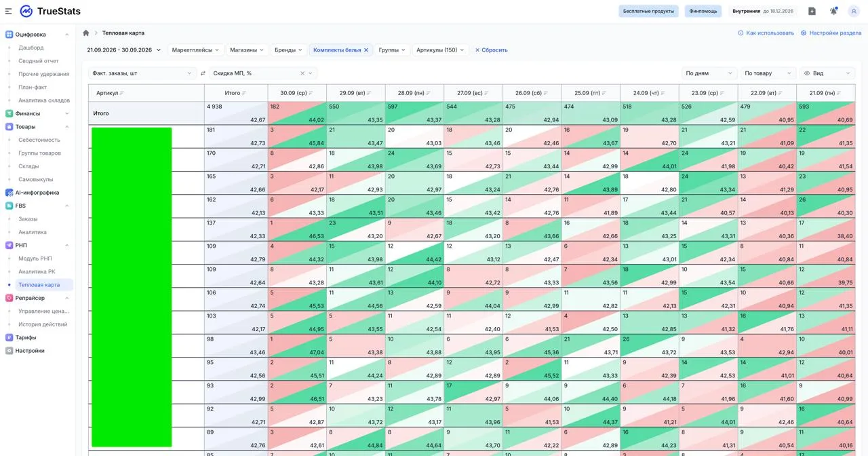Open the Маркетплейсы filter dropdown
Viewport: 868px width, 456px height.
(x=195, y=50)
